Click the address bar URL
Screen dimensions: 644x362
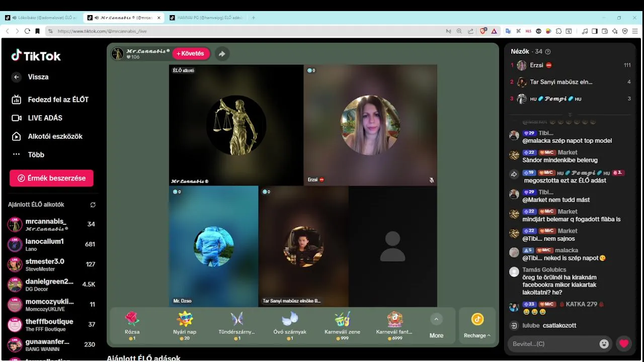102,31
